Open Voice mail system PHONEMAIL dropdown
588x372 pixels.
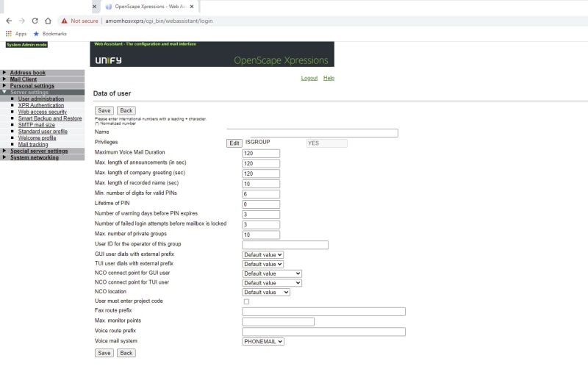(263, 342)
